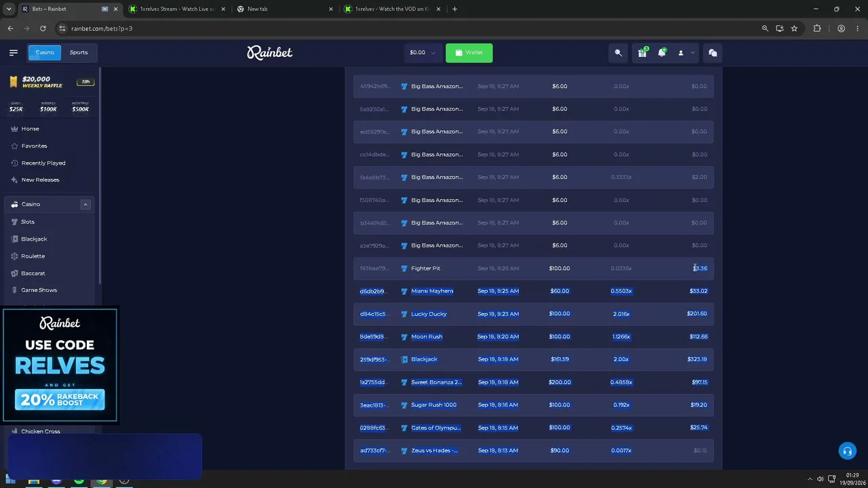
Task: Open the Sweet Bonanza game link
Action: coord(436,382)
